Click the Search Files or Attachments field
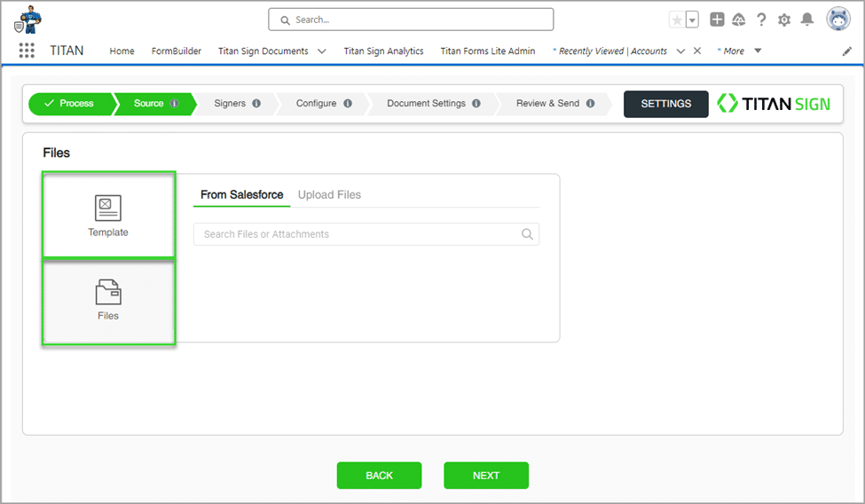Image resolution: width=865 pixels, height=504 pixels. [359, 234]
